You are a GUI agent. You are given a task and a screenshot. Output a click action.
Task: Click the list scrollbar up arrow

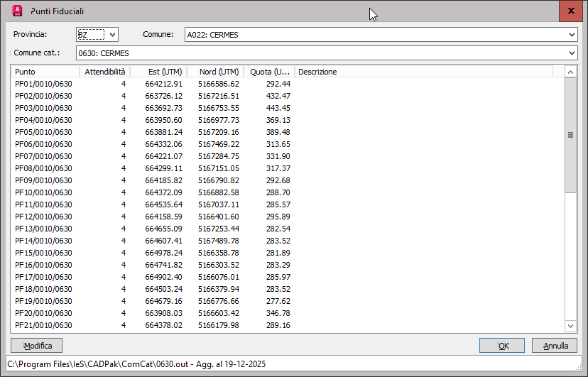(570, 72)
